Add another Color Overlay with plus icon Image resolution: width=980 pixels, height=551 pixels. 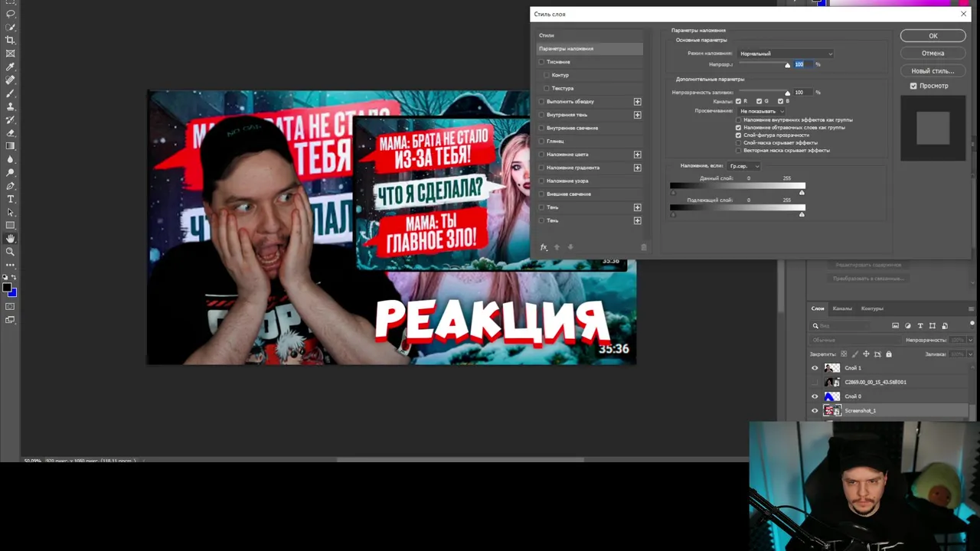[637, 155]
